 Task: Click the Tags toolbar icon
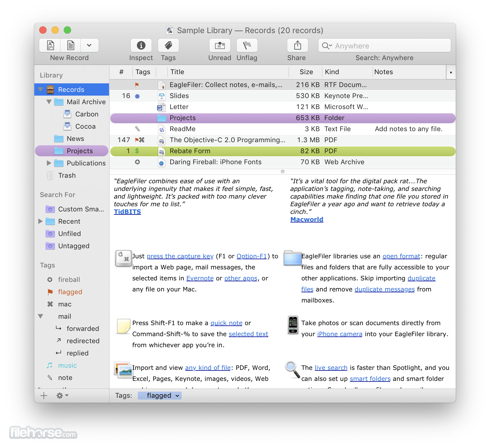point(168,45)
